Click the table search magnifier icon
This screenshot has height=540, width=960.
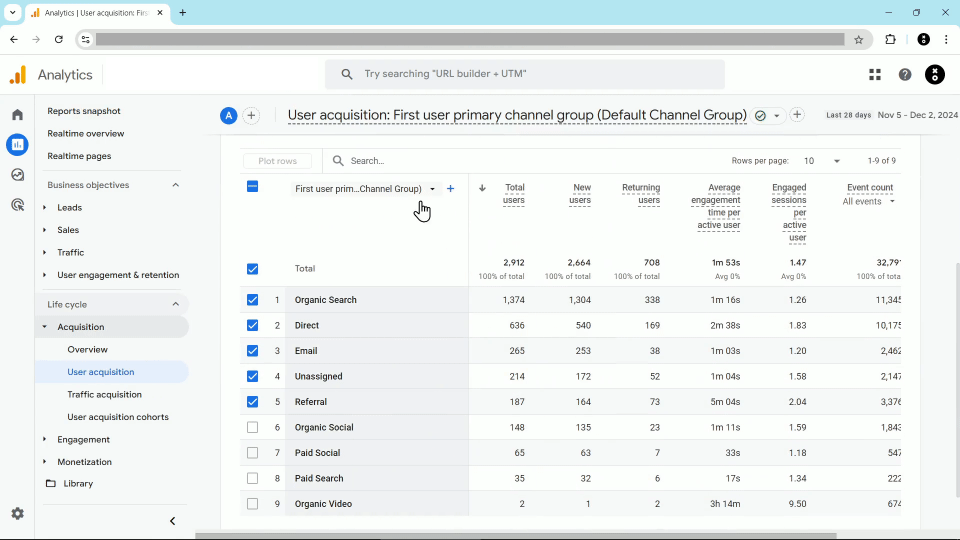338,160
